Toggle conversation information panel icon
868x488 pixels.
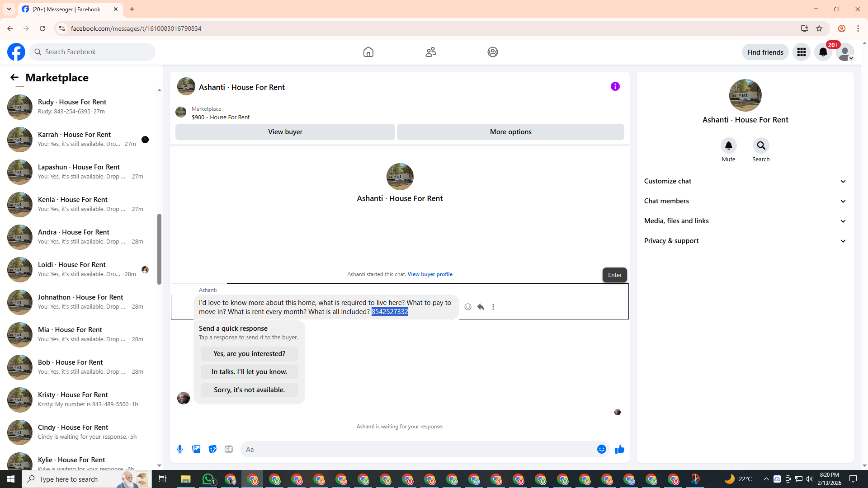pos(615,86)
